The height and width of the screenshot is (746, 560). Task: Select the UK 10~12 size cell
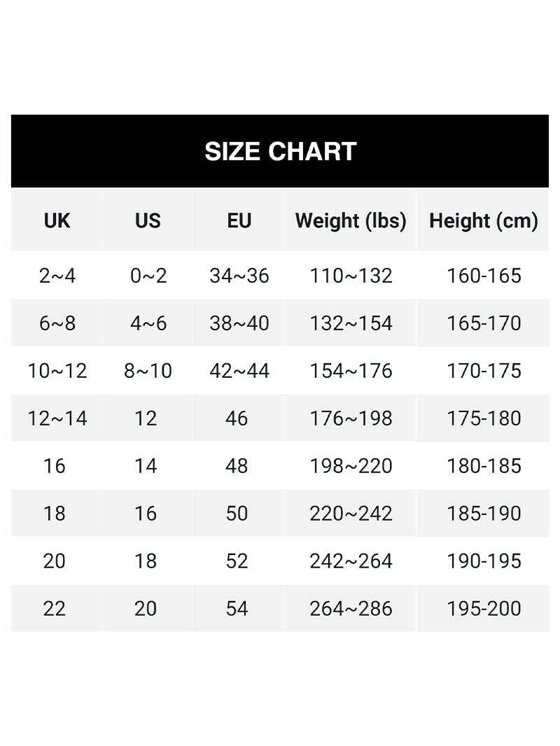tap(57, 371)
